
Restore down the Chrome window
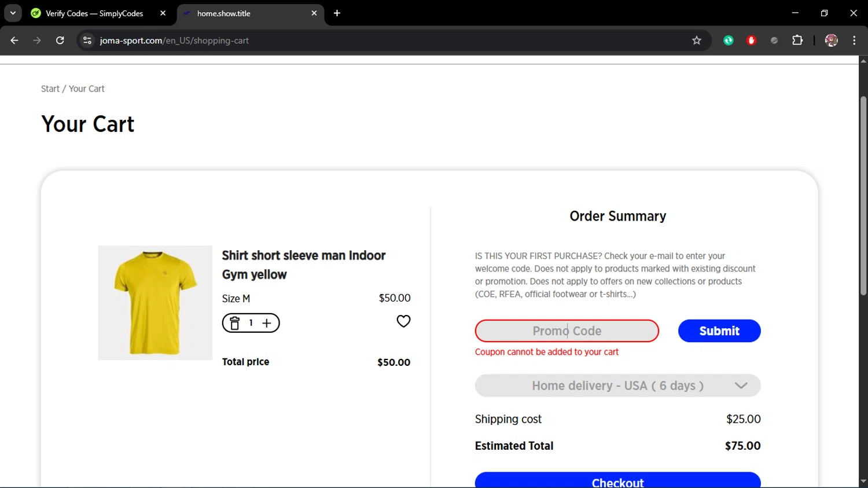(824, 13)
